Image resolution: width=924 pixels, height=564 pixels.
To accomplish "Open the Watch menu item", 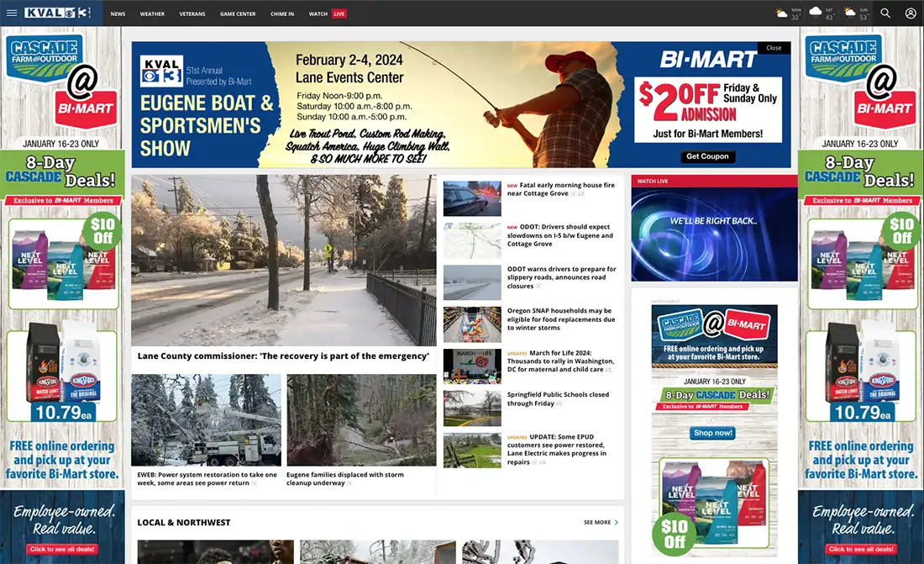I will (318, 13).
